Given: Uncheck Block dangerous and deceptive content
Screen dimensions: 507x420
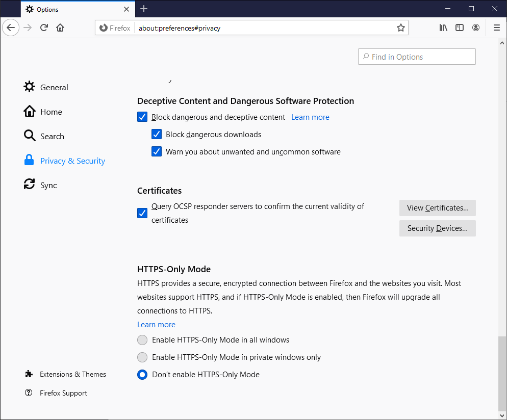Looking at the screenshot, I should [142, 117].
